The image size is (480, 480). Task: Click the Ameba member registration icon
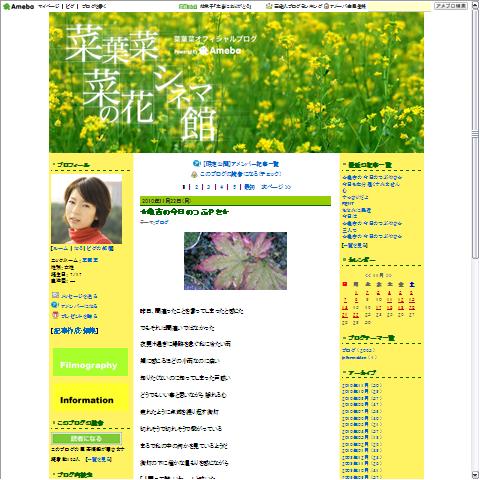(326, 6)
